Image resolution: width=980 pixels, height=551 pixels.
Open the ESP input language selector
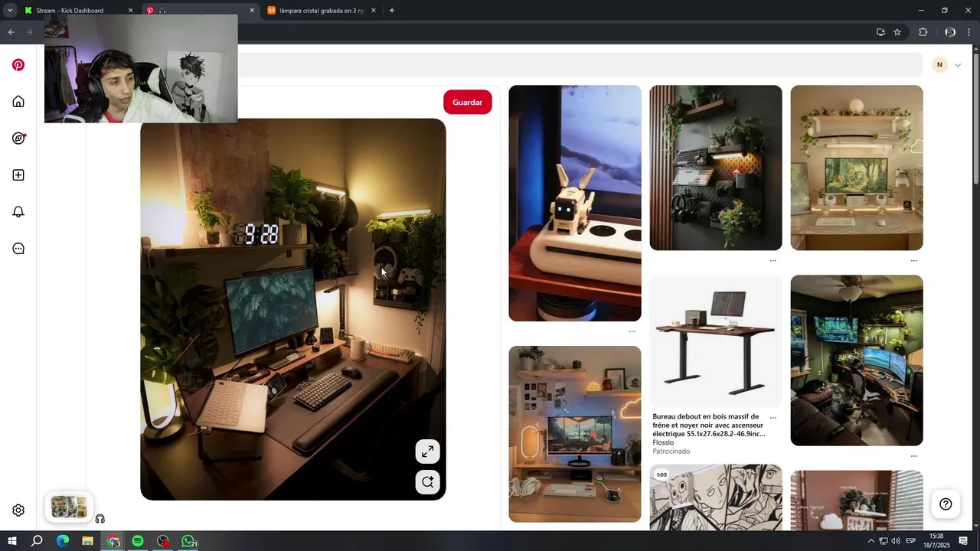[x=911, y=541]
